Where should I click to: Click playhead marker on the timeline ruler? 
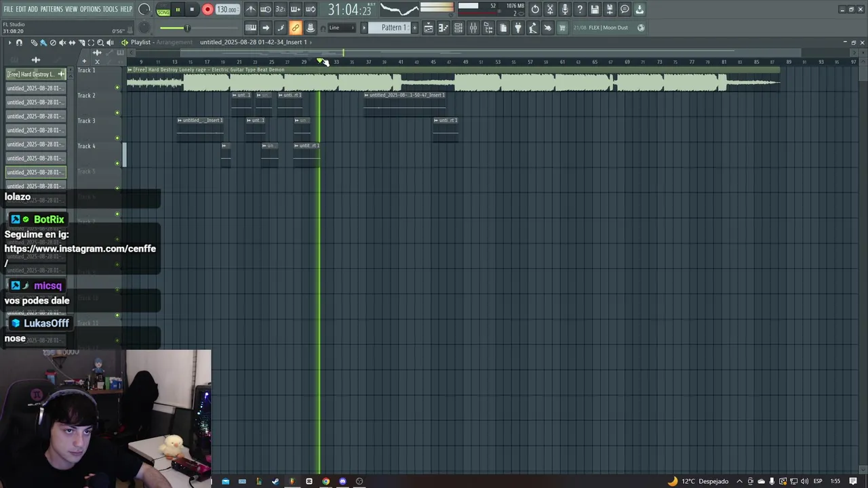(x=320, y=62)
